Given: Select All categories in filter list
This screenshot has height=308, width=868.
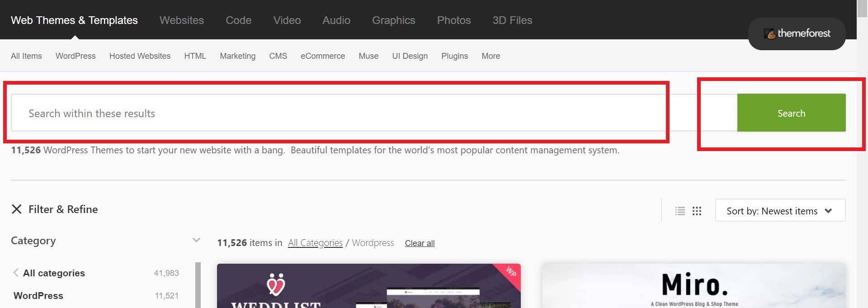Looking at the screenshot, I should click(54, 273).
